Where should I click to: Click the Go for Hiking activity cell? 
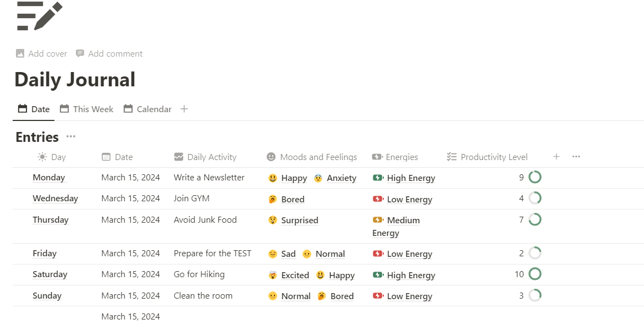pos(199,274)
